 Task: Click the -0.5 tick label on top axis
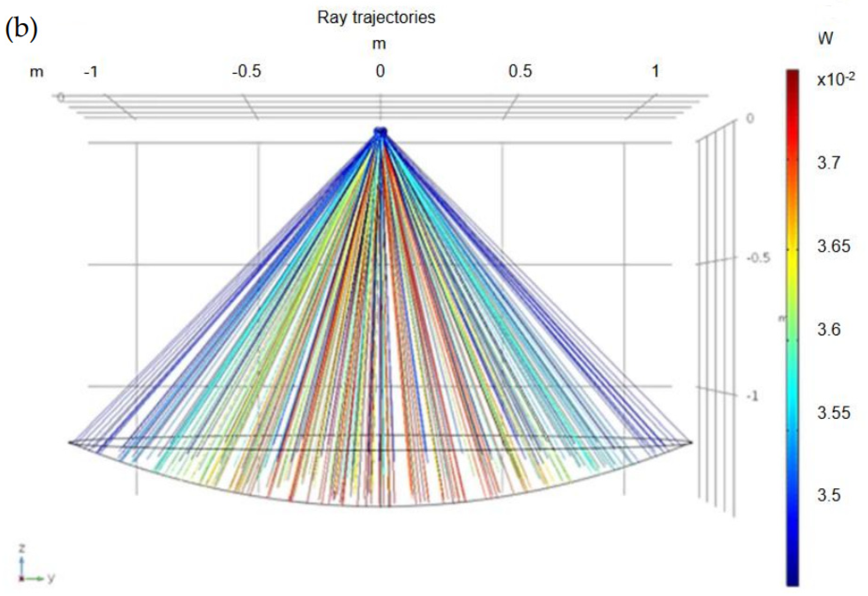[246, 71]
